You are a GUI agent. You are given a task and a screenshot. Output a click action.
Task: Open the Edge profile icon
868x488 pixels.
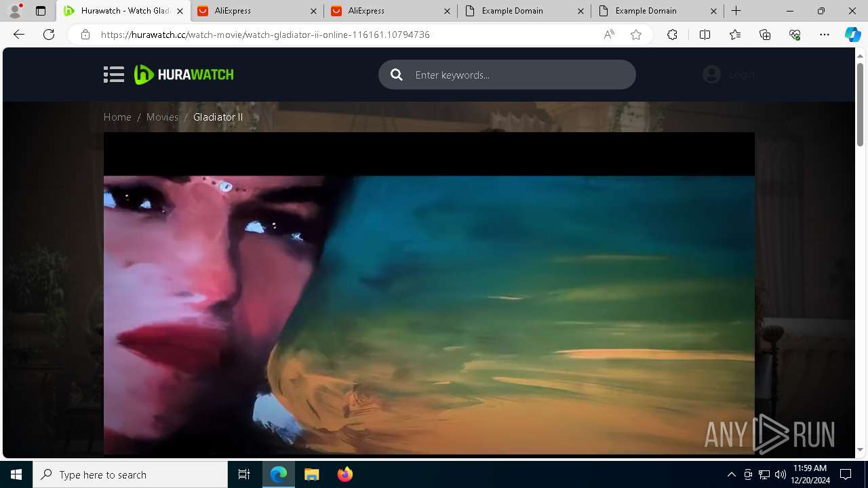pos(15,11)
